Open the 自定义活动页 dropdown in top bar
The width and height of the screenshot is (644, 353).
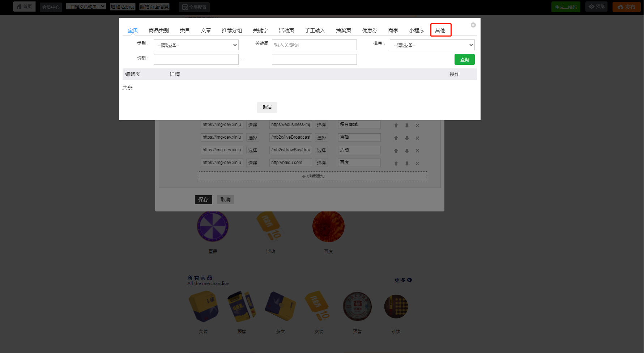pyautogui.click(x=86, y=7)
